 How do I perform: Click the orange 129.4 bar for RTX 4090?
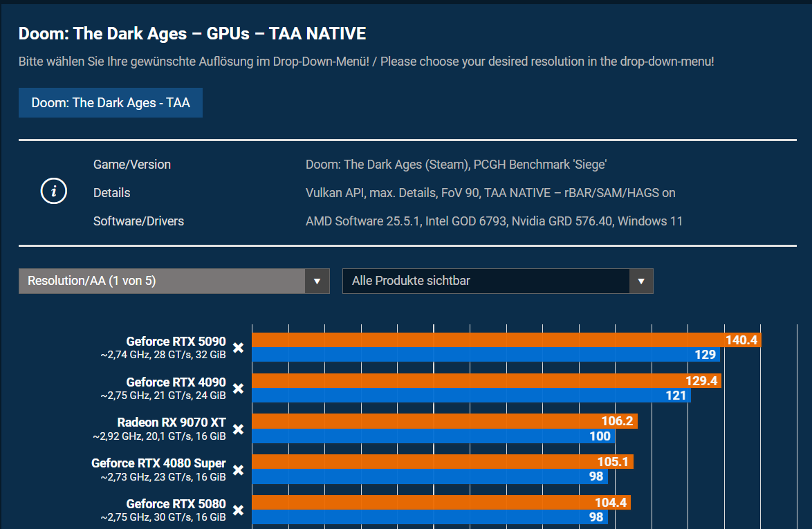pos(487,381)
